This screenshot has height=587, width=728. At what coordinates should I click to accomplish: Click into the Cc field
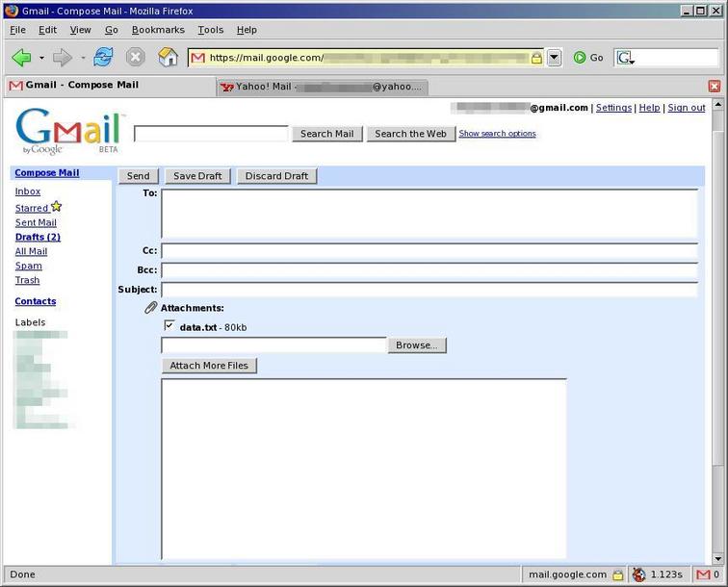pos(429,250)
